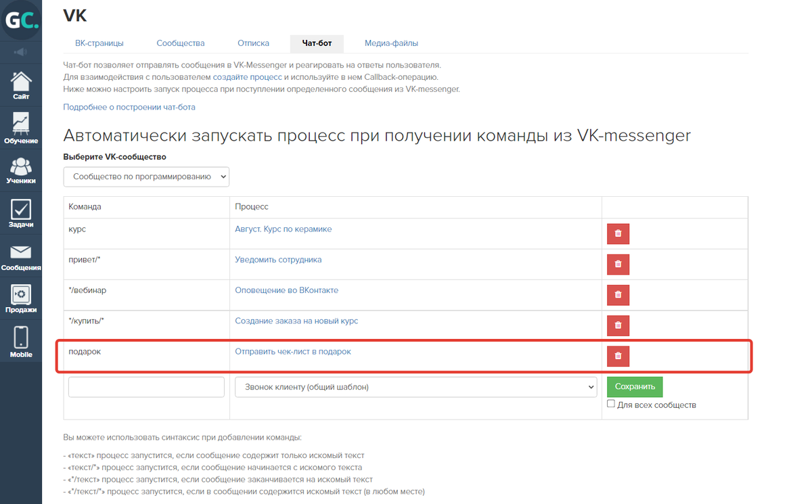The width and height of the screenshot is (812, 504).
Task: Open the Сайт section in sidebar
Action: coord(21,85)
